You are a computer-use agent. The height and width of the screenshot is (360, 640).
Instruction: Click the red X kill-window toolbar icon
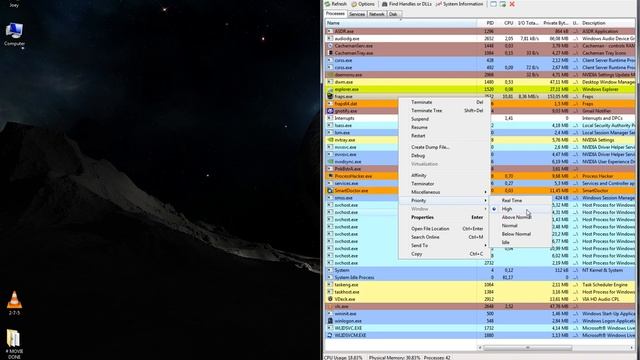click(x=512, y=4)
